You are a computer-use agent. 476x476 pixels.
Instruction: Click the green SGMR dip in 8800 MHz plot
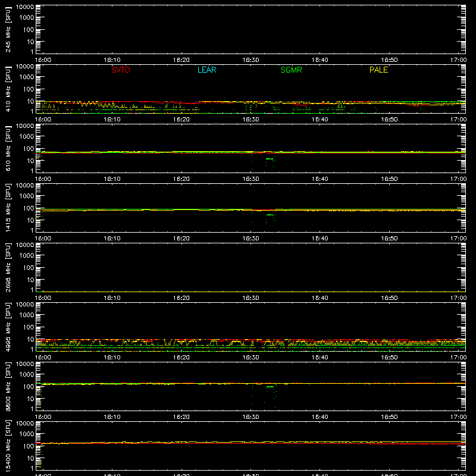pyautogui.click(x=270, y=387)
